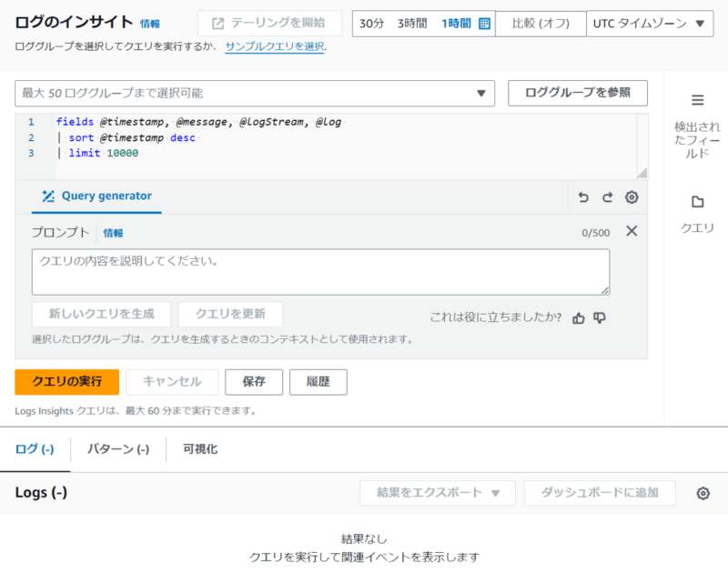Open the Logs results settings gear
728x583 pixels.
[x=702, y=493]
